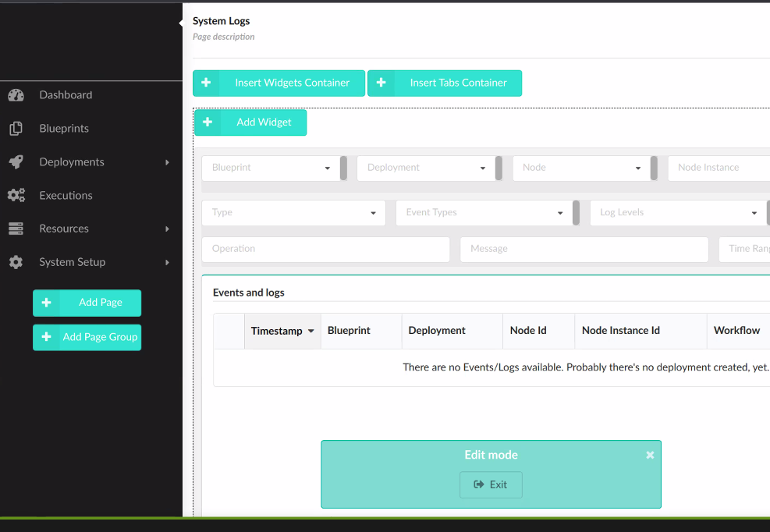Click the Deployments rocket icon
This screenshot has width=770, height=532.
(16, 162)
